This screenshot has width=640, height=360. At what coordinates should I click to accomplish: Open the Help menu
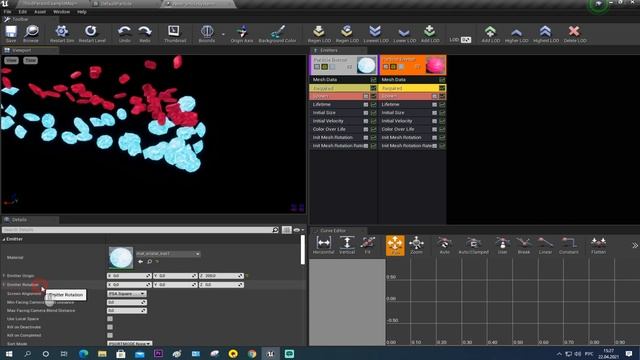tap(82, 12)
